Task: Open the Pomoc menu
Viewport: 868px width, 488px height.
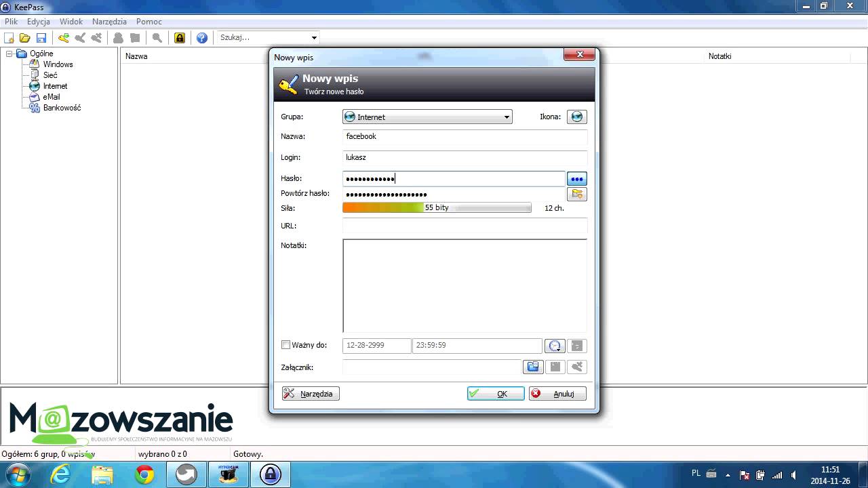Action: click(149, 22)
